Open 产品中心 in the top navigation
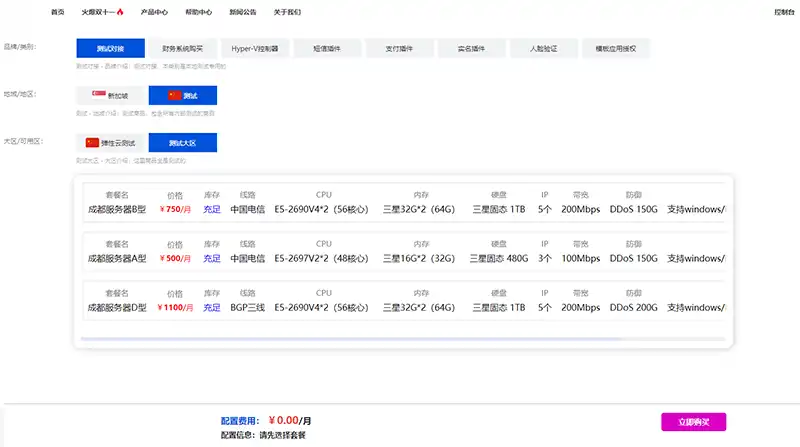The width and height of the screenshot is (800, 447). 154,13
